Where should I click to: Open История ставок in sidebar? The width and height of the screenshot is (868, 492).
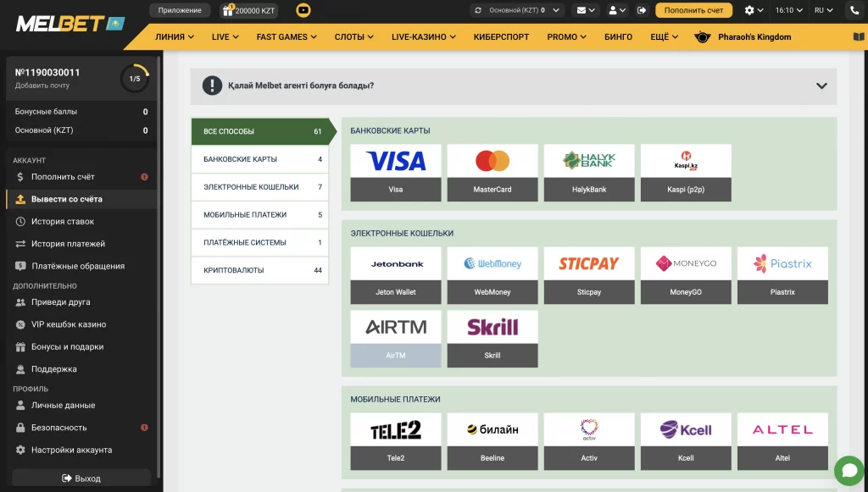pos(81,221)
